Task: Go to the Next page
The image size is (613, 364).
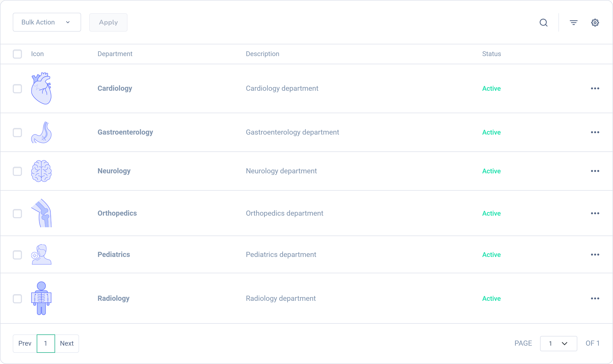Action: tap(67, 343)
